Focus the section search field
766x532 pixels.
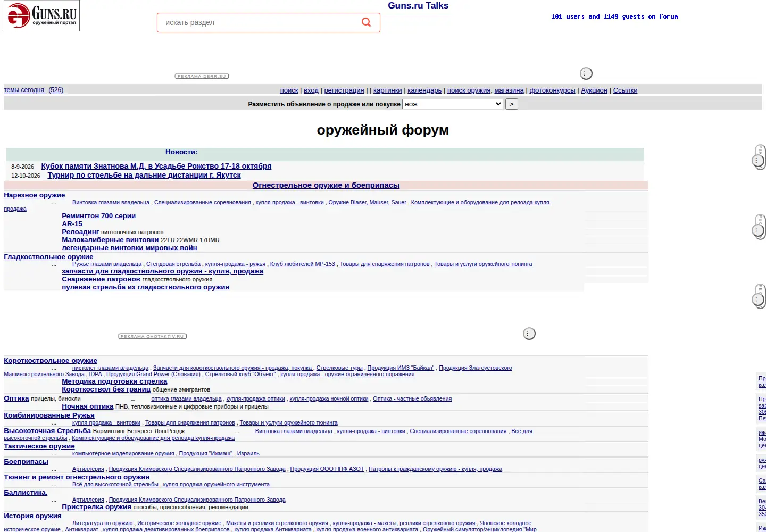[x=269, y=22]
